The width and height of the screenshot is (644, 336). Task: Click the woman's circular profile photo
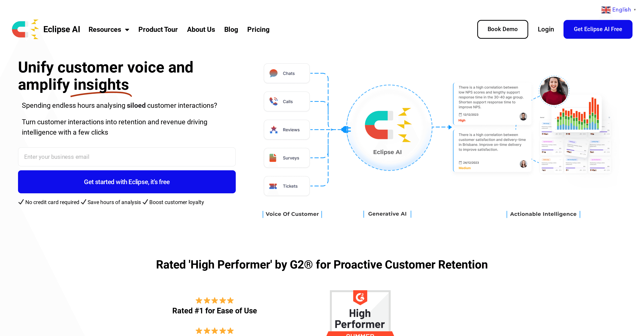(554, 90)
